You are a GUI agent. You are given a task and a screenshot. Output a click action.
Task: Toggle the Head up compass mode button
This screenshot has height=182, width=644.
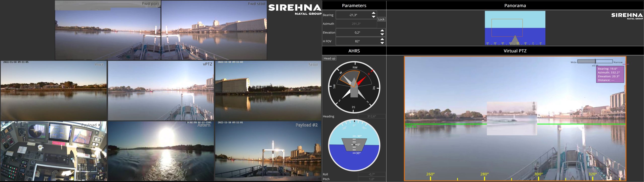330,58
